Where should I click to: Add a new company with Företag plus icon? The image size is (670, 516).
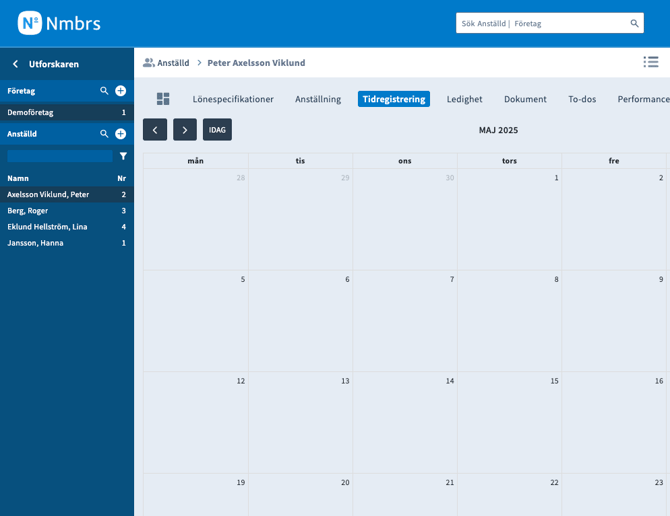coord(120,91)
